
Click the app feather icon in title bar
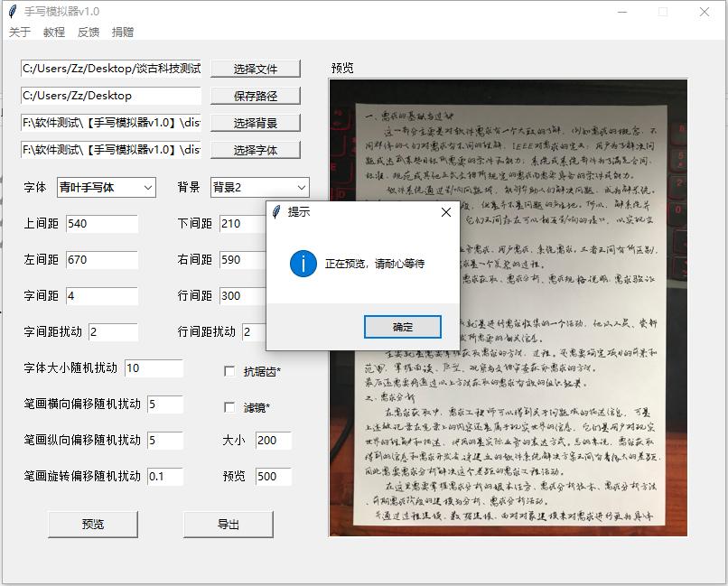pyautogui.click(x=13, y=12)
